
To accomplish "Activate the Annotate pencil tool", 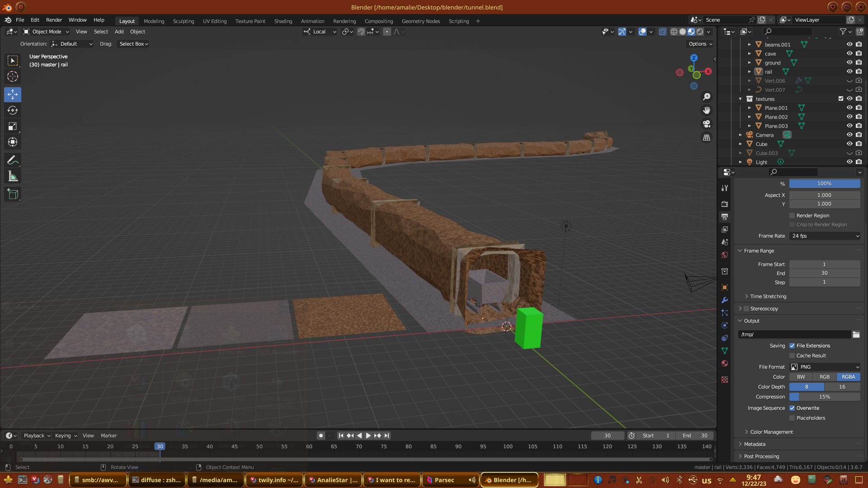I will click(13, 160).
